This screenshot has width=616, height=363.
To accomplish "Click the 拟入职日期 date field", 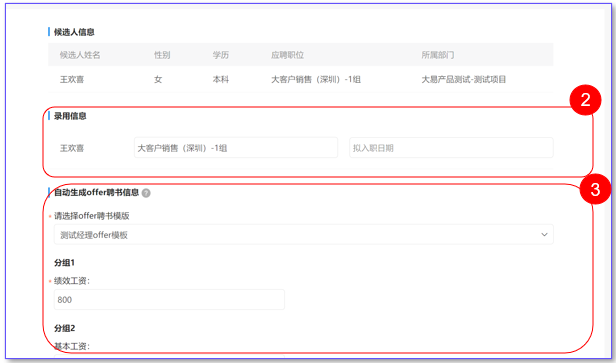I will [x=451, y=148].
